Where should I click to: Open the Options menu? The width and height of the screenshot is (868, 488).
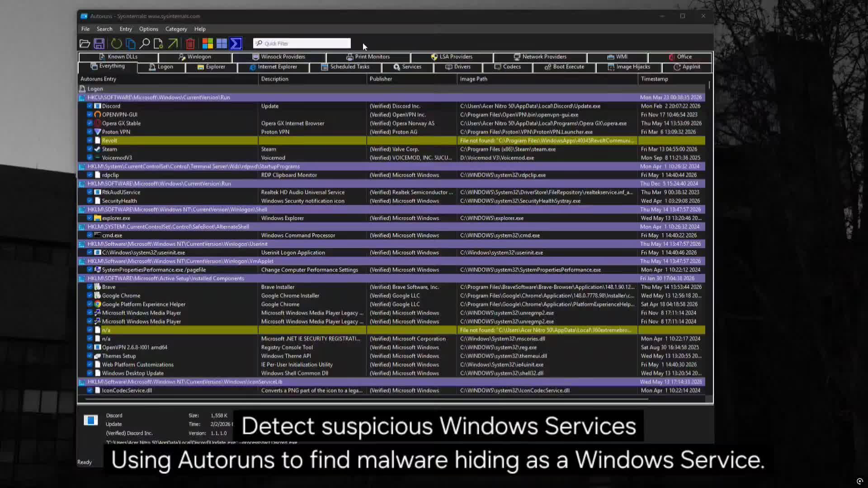click(x=149, y=29)
